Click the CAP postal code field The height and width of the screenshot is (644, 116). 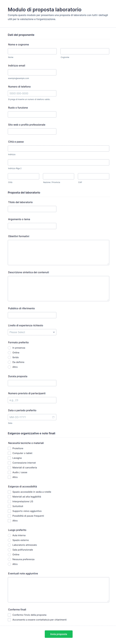(x=94, y=176)
